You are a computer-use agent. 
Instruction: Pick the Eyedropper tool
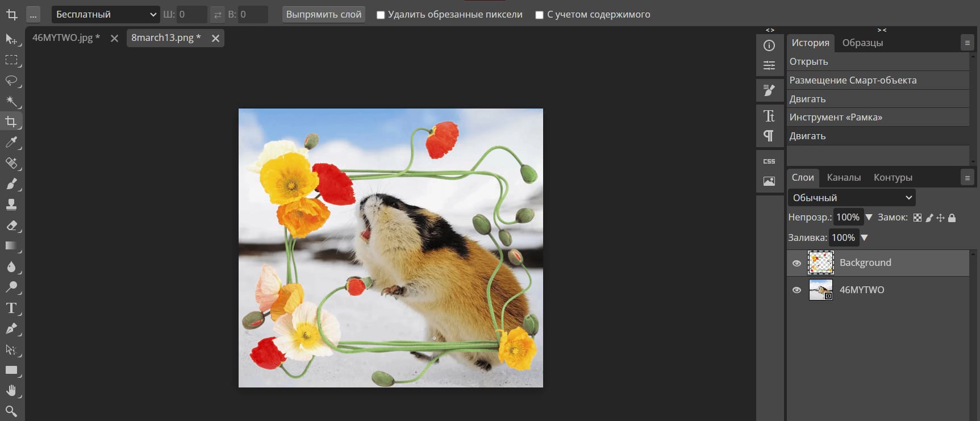tap(11, 143)
